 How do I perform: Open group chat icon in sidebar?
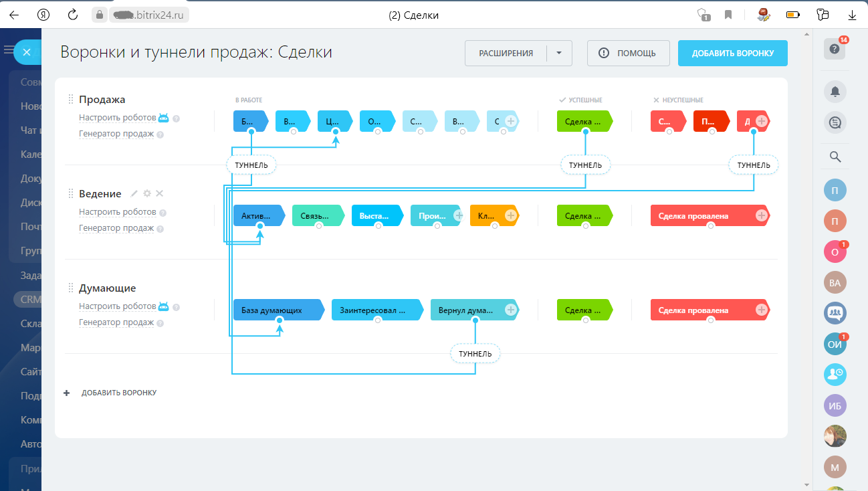pyautogui.click(x=835, y=313)
